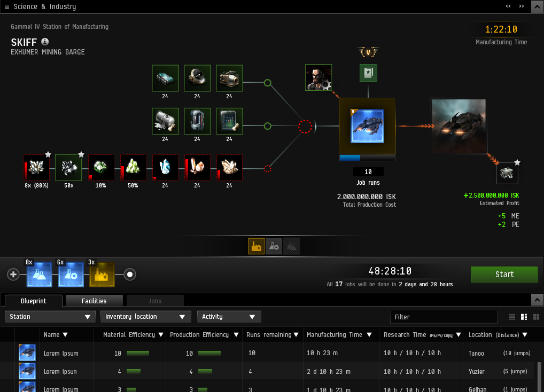Select the pale crystal cluster mineral icon
This screenshot has height=392, width=544.
(229, 167)
